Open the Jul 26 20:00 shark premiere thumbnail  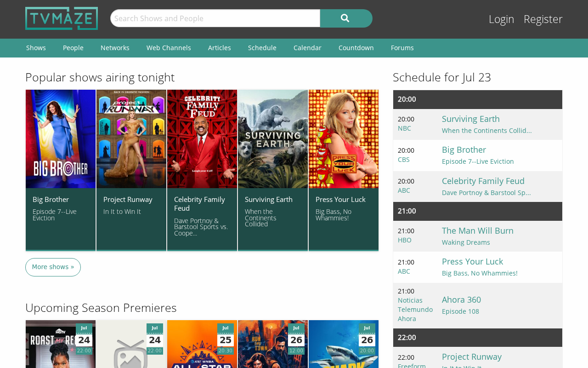tap(344, 344)
